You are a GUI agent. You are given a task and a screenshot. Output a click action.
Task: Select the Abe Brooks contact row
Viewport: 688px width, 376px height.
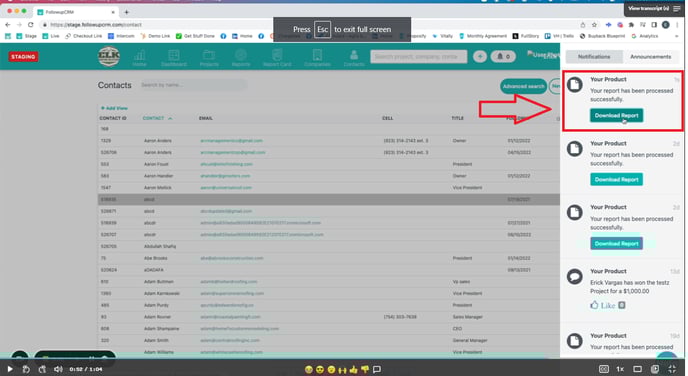coord(329,258)
